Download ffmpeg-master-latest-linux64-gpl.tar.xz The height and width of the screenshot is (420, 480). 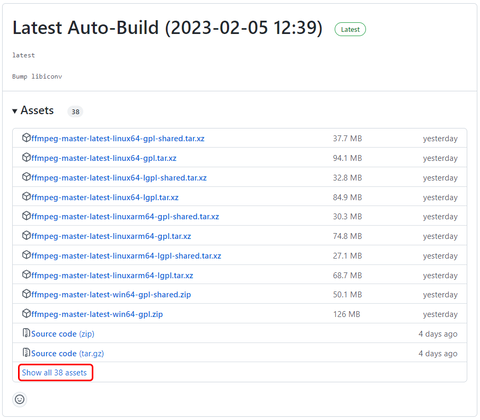[x=104, y=158]
